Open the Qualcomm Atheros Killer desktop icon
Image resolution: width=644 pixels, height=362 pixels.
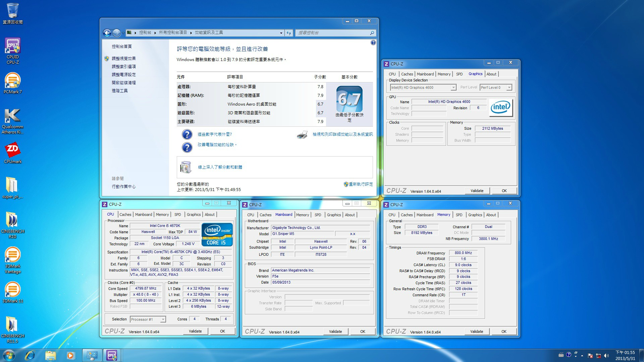(13, 121)
